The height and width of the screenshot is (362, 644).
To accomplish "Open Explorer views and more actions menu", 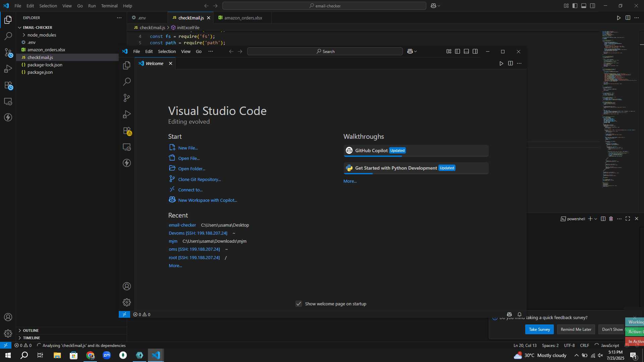I will pos(119,18).
